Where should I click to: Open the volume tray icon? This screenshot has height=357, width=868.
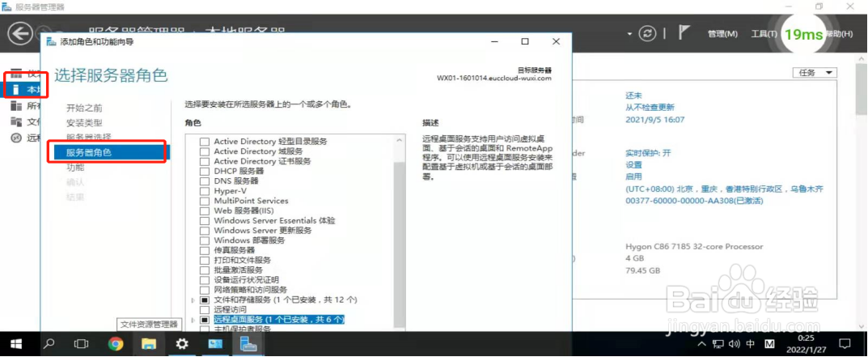735,344
